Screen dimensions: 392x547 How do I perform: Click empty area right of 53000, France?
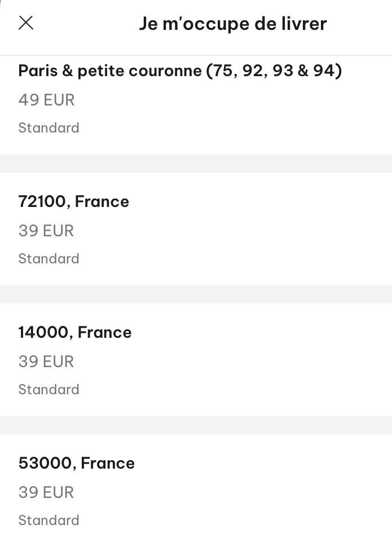pyautogui.click(x=263, y=463)
